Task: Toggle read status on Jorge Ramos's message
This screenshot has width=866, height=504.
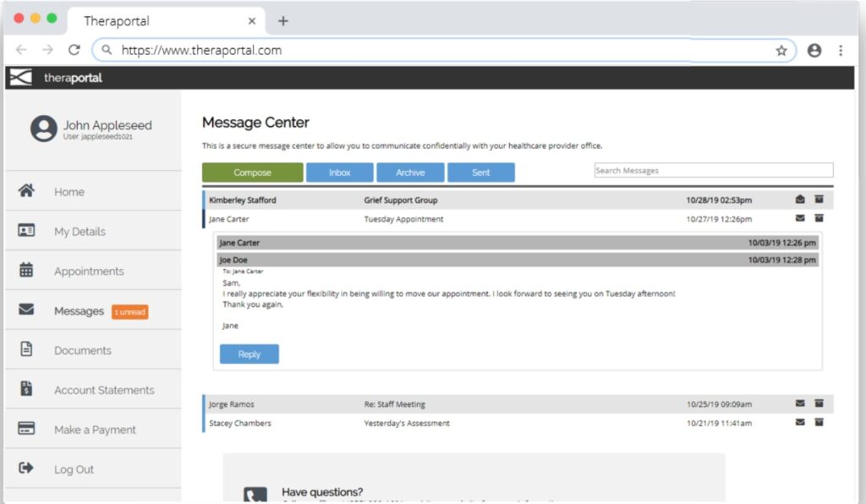Action: [800, 403]
